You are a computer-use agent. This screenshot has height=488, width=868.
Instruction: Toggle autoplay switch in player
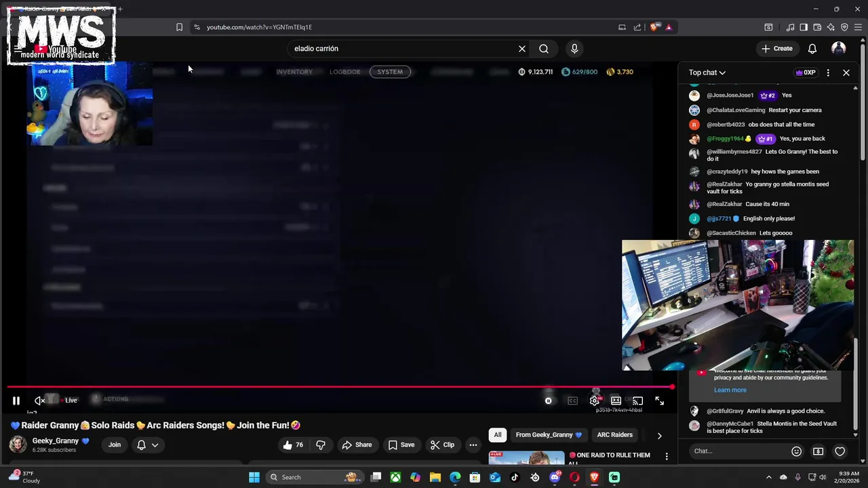pos(549,401)
